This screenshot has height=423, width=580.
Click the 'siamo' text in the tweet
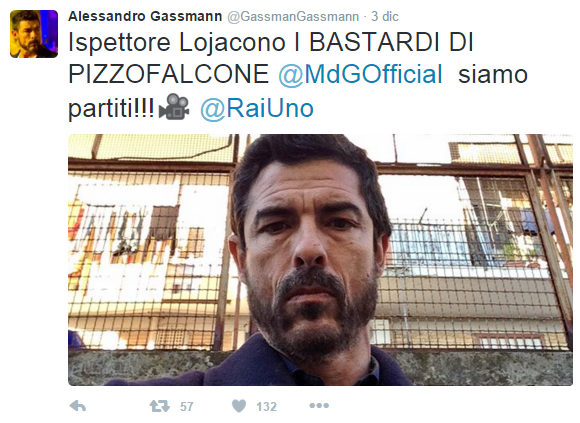point(493,74)
